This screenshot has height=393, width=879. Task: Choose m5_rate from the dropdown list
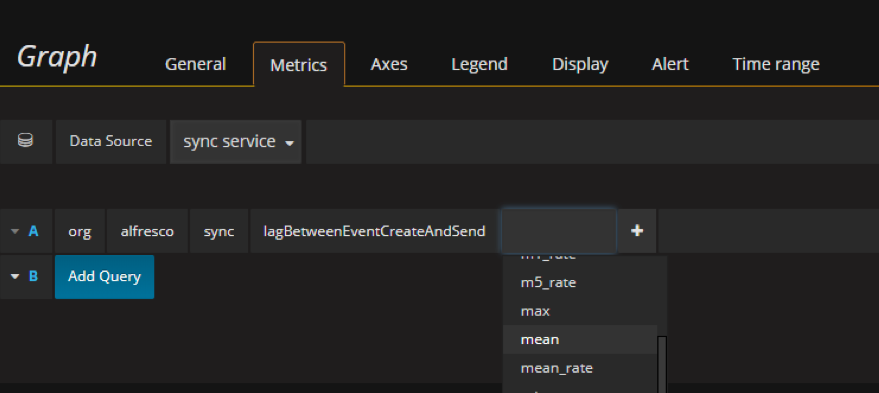point(580,283)
